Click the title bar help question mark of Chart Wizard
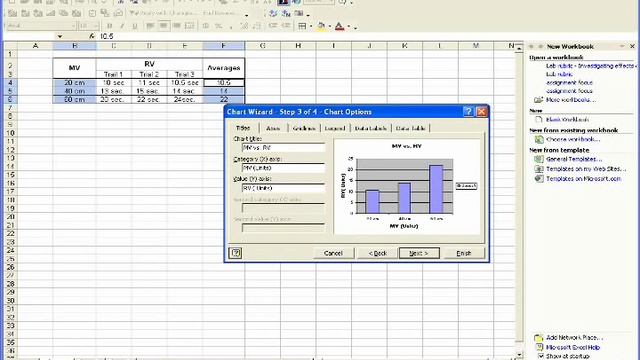The height and width of the screenshot is (360, 640). [468, 111]
